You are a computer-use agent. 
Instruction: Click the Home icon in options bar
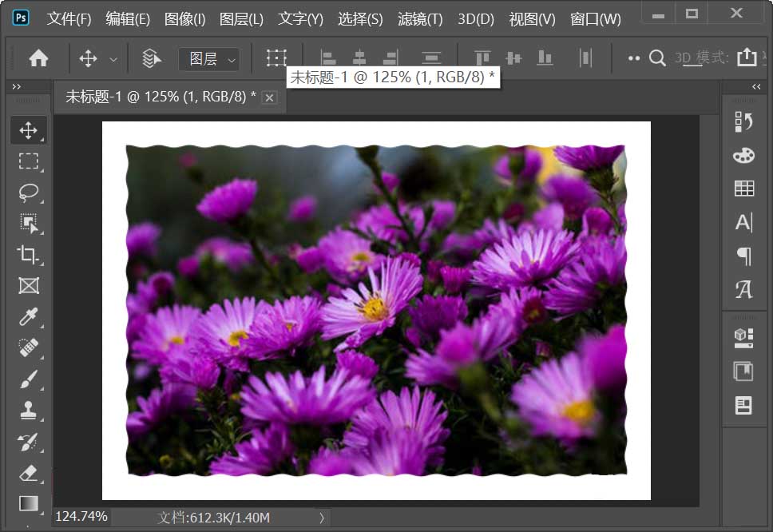(38, 58)
